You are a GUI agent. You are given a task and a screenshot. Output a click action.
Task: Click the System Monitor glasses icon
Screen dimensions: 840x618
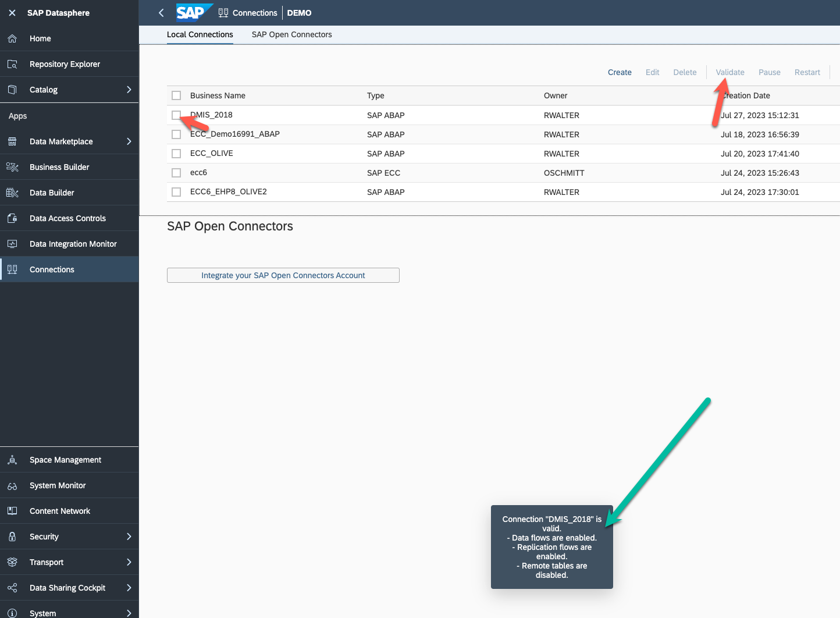tap(12, 485)
